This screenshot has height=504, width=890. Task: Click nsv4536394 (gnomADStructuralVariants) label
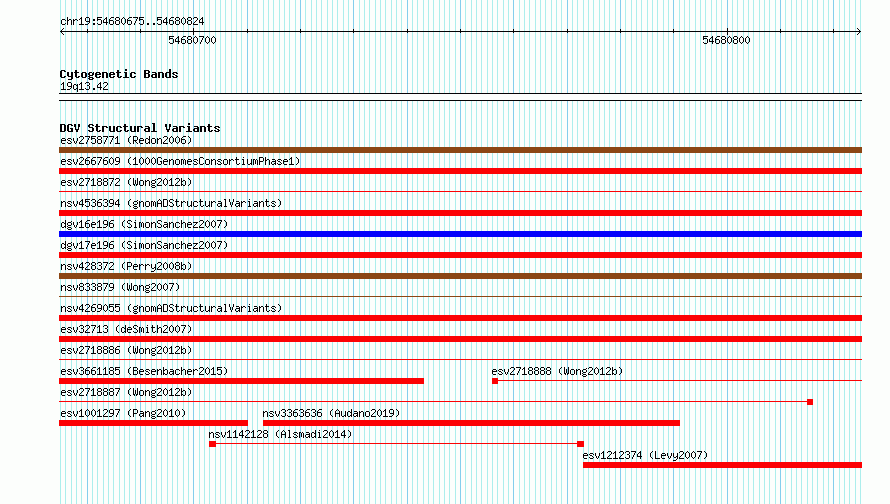coord(171,203)
